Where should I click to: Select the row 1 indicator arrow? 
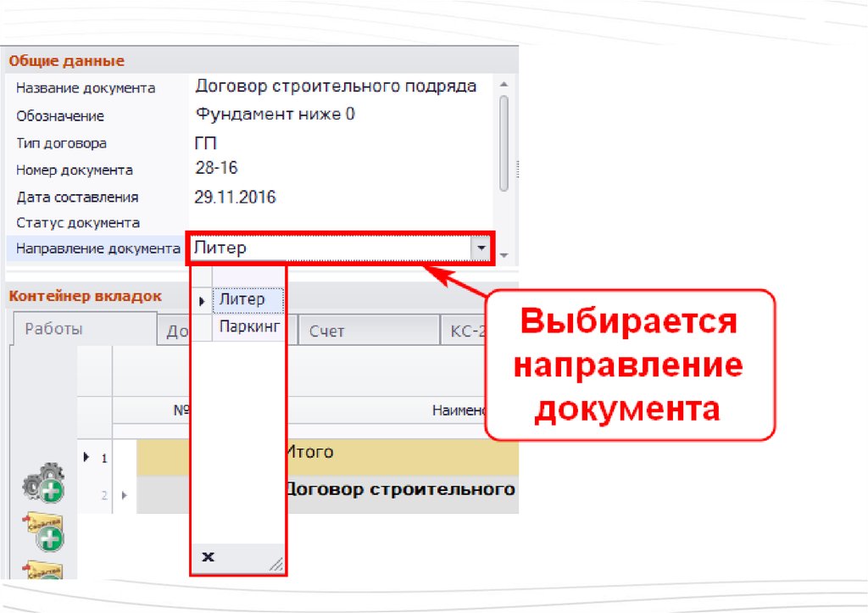tap(86, 457)
